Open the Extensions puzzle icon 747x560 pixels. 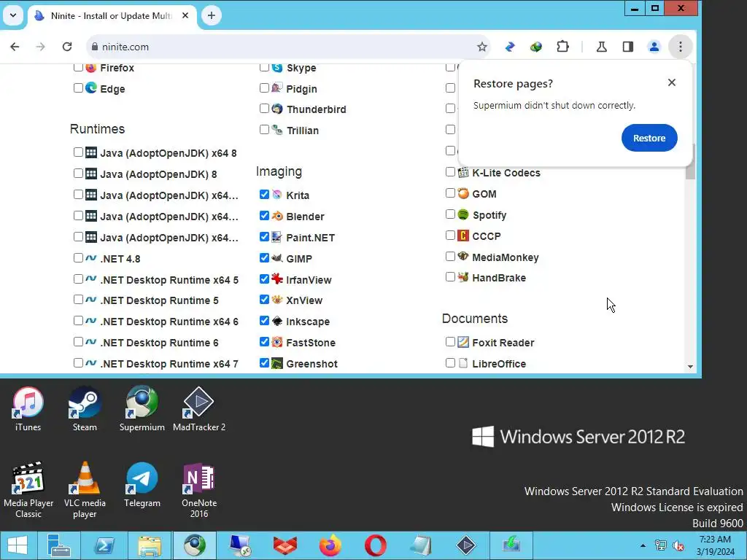click(562, 47)
